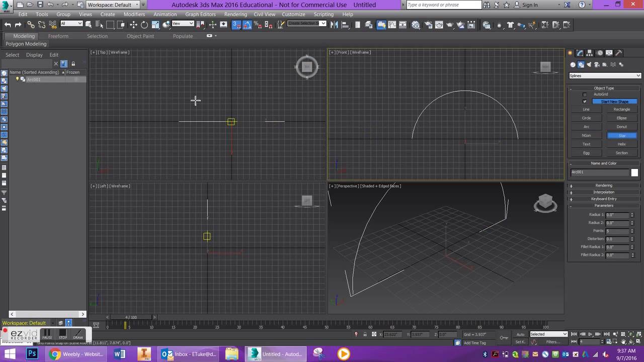Click the Filters... button
The height and width of the screenshot is (362, 644).
[553, 342]
